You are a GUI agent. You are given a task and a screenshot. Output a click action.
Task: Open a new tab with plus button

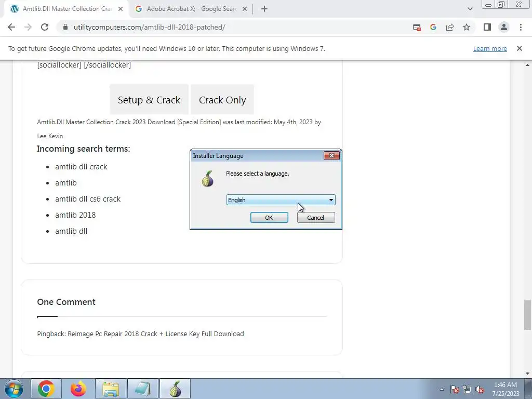point(264,9)
